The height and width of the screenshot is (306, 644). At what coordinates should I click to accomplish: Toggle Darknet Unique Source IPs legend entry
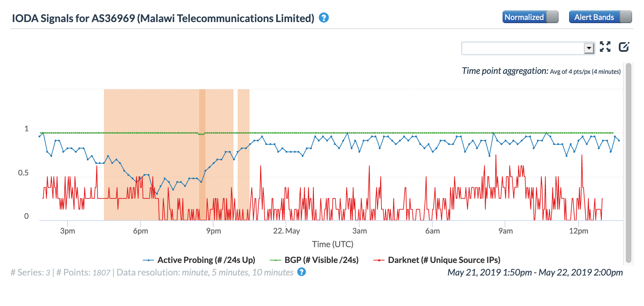(x=444, y=260)
